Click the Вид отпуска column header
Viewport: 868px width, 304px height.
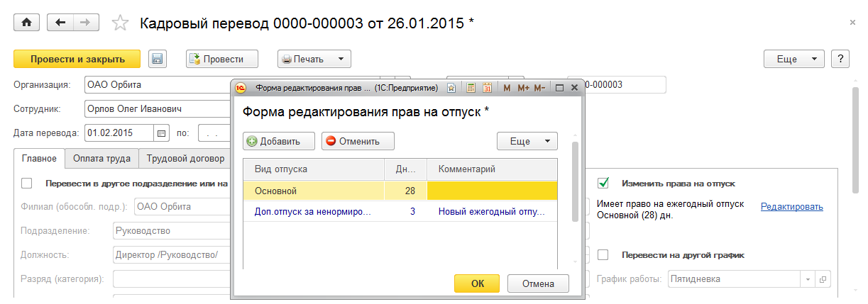[x=314, y=169]
